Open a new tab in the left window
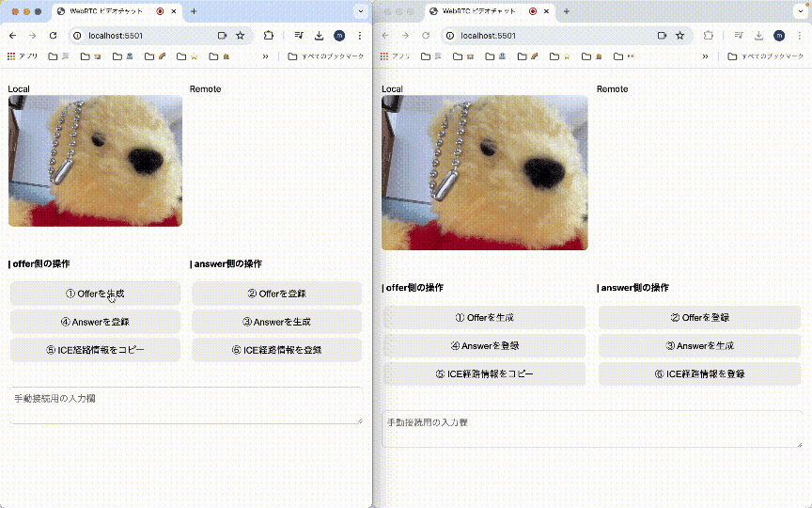Screen dimensions: 812x508 pyautogui.click(x=194, y=11)
